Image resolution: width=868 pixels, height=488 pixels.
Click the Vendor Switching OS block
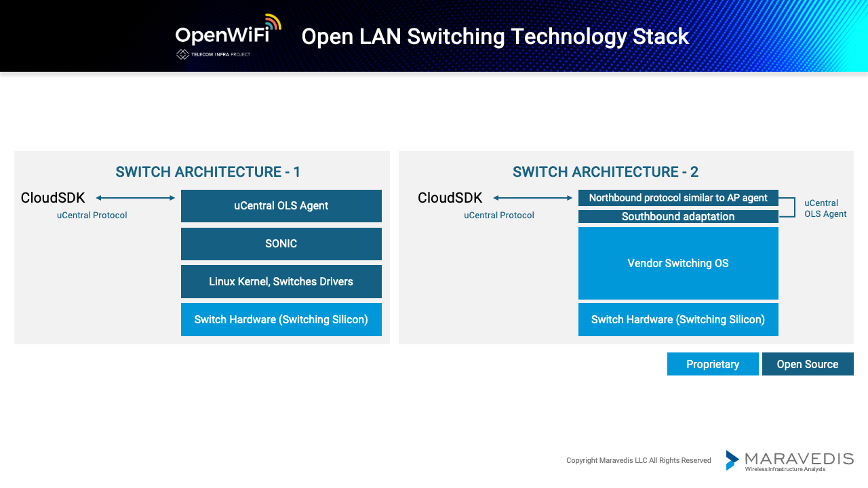[x=678, y=264]
